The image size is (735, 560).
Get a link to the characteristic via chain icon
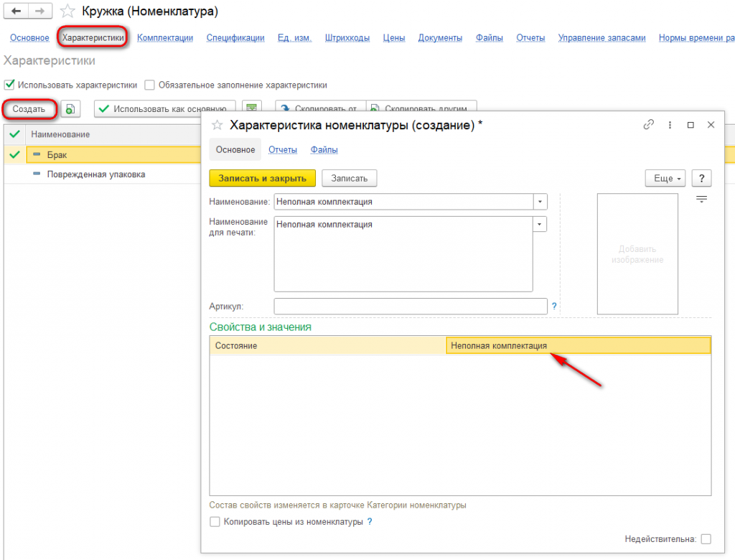click(x=648, y=125)
